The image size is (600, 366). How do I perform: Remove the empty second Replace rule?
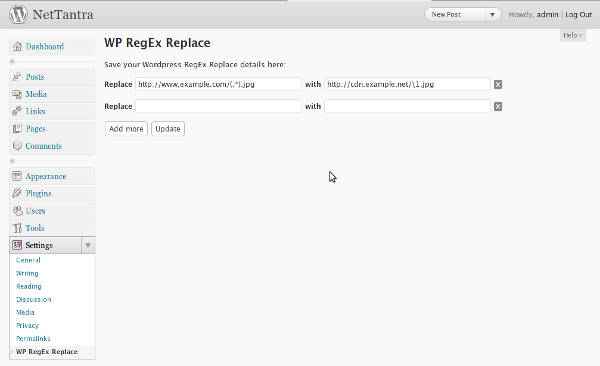click(x=498, y=106)
